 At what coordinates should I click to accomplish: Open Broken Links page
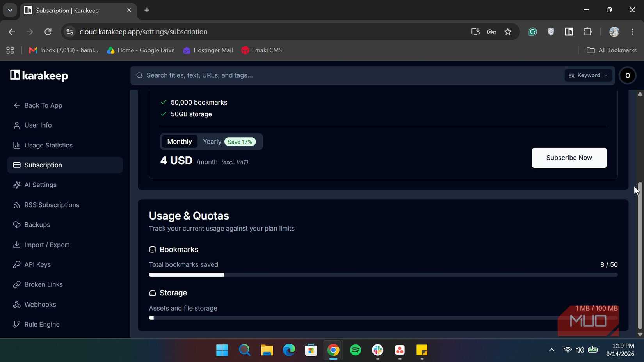click(x=65, y=284)
